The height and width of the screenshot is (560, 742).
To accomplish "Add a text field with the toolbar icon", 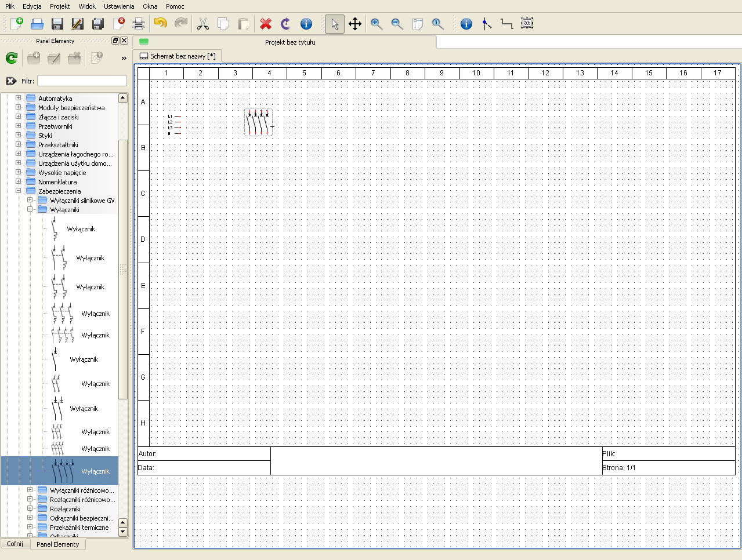I will pos(527,24).
